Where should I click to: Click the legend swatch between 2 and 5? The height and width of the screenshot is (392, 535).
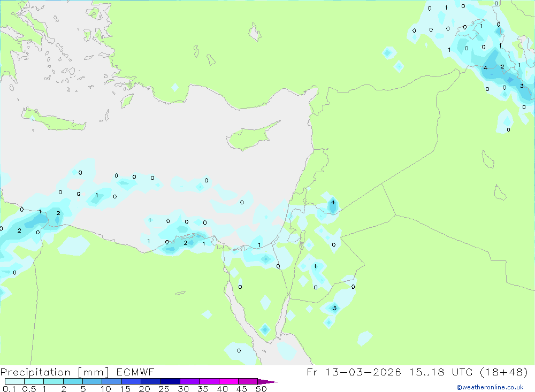[73, 381]
